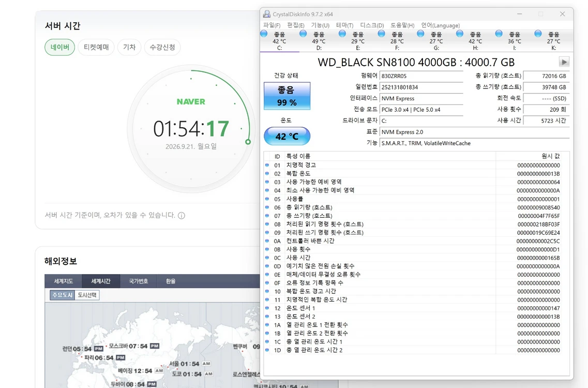Open the 기능(U) menu
This screenshot has width=588, height=388.
tap(320, 25)
